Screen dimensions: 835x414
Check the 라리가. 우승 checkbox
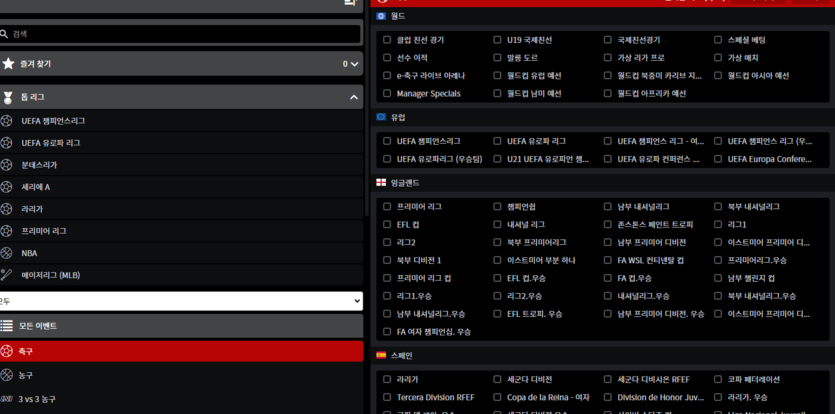(x=718, y=397)
